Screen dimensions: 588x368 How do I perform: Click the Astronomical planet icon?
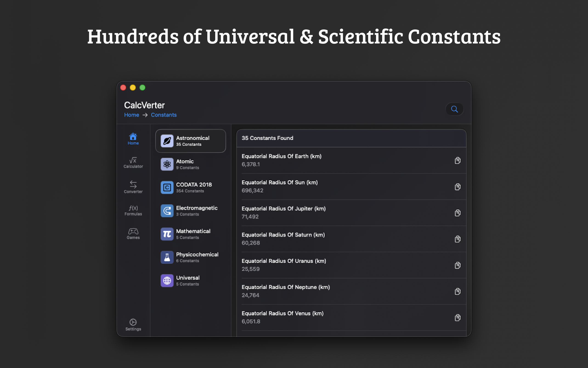(x=167, y=141)
